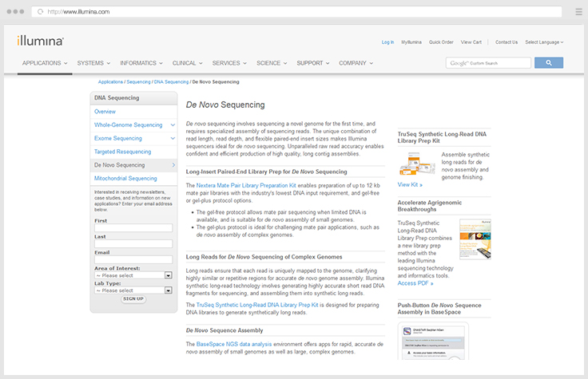Open the Area of Interest dropdown

[133, 275]
